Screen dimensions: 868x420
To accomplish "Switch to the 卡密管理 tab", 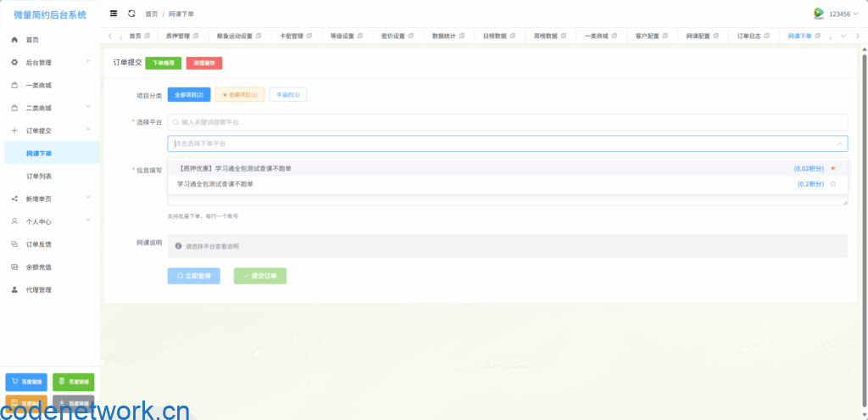I will (x=292, y=36).
